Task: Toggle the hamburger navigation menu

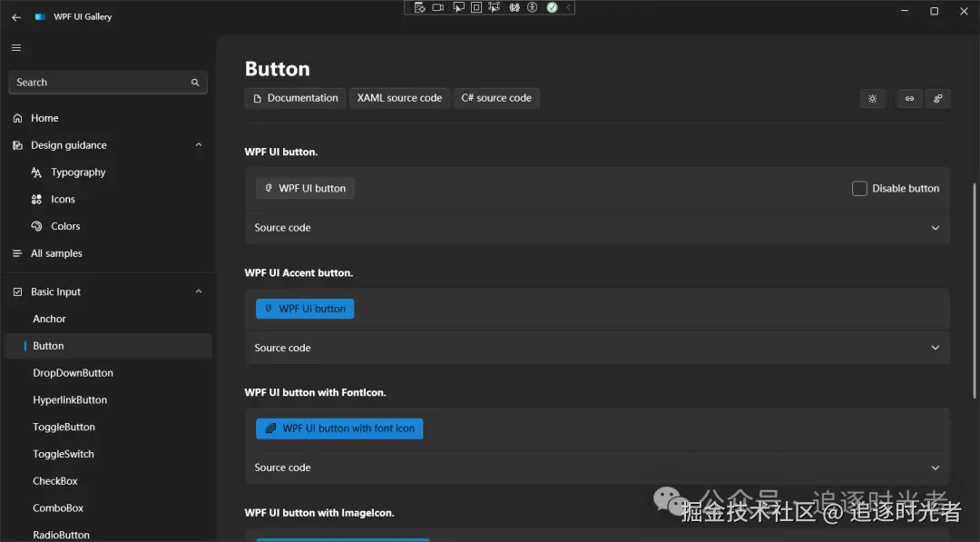Action: pyautogui.click(x=16, y=47)
